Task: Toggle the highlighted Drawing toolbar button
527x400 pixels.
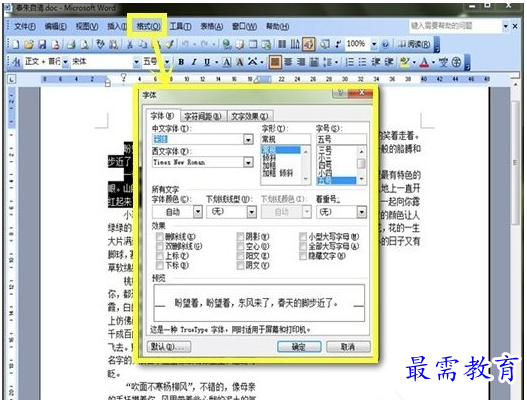Action: pos(309,44)
